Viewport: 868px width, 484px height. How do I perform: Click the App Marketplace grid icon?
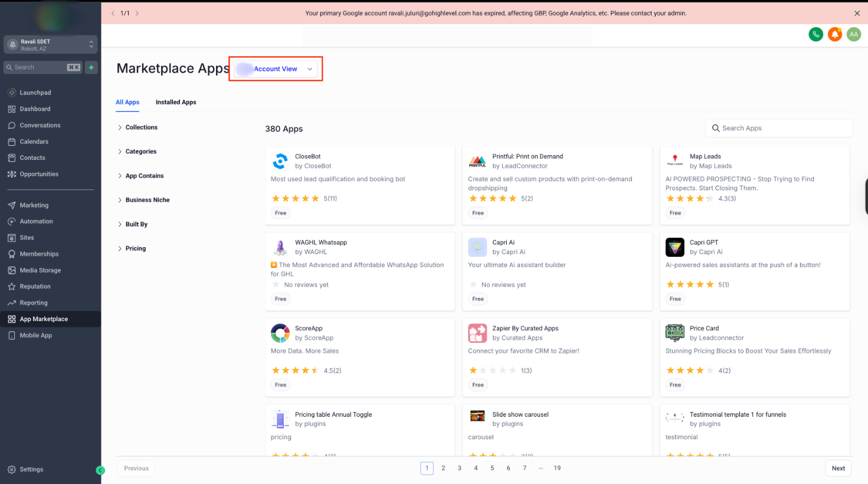(x=12, y=319)
